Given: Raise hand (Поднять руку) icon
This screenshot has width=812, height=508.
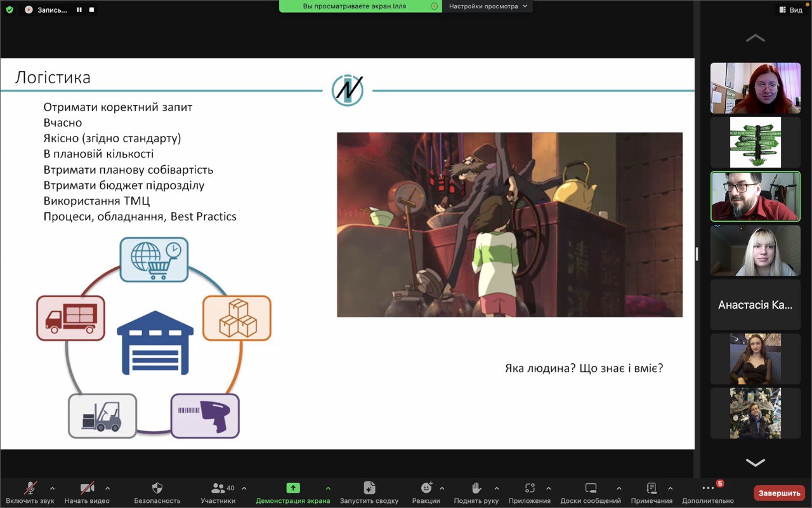Looking at the screenshot, I should click(476, 488).
